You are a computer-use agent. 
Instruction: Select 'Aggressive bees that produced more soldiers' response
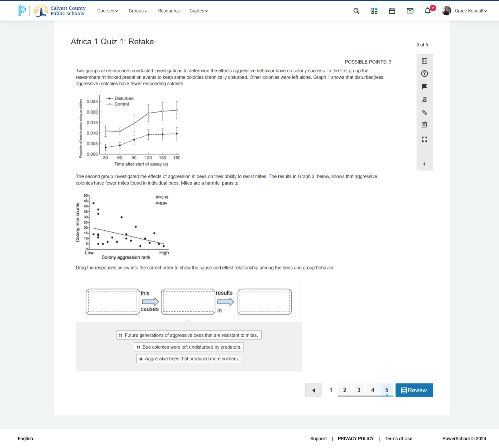coord(189,359)
